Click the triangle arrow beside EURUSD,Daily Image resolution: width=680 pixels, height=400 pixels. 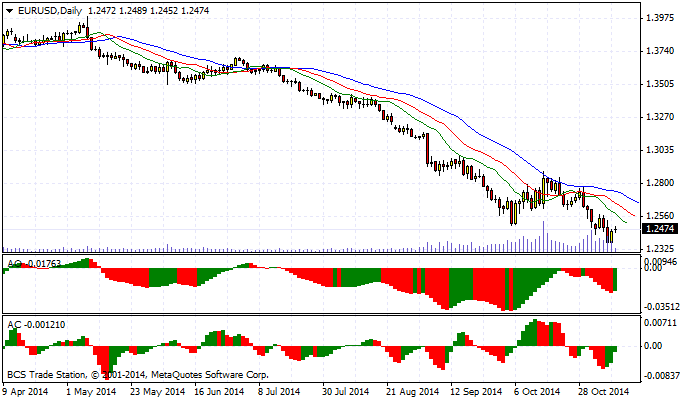tap(10, 11)
